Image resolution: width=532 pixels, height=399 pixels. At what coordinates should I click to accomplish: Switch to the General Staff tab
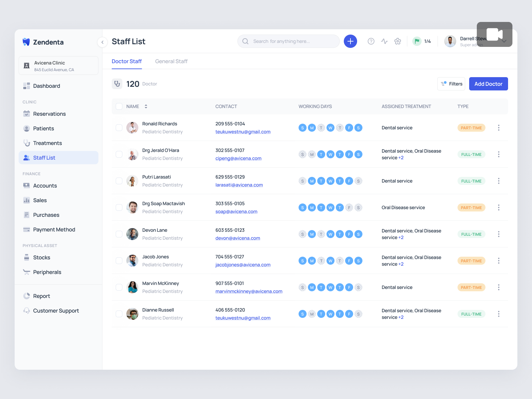tap(171, 61)
